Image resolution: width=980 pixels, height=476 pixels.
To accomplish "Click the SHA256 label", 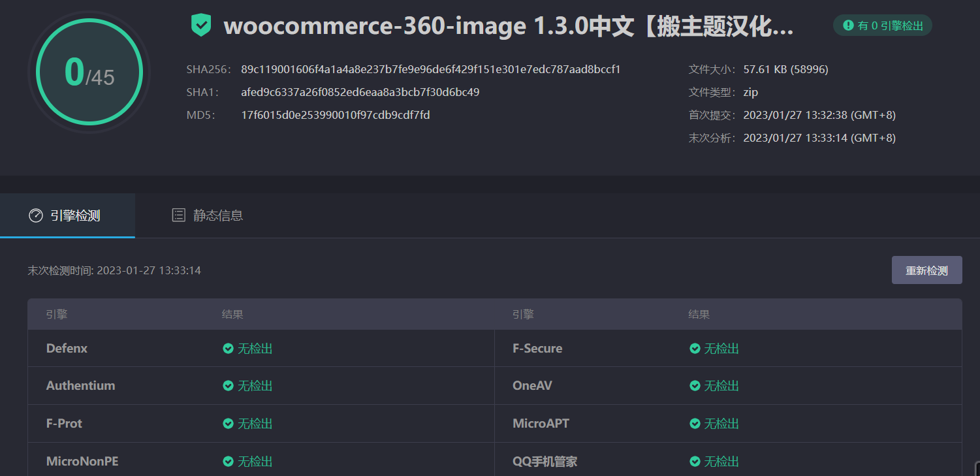I will pos(208,69).
